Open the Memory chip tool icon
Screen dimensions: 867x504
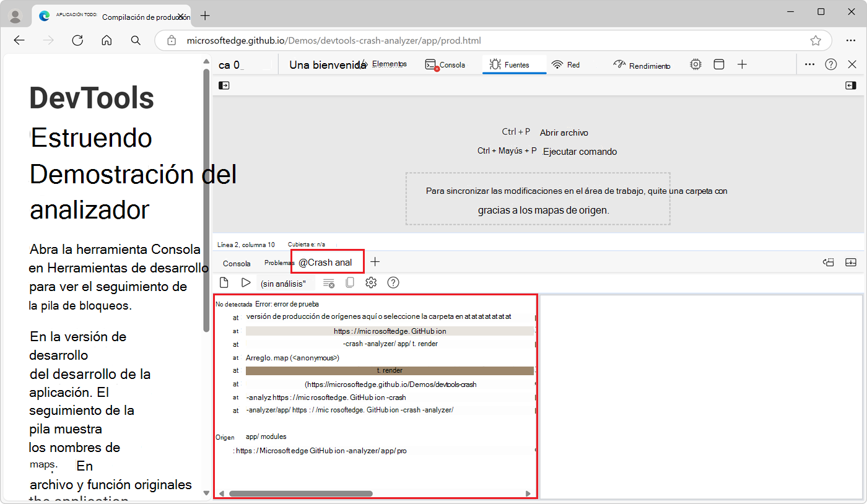point(696,64)
